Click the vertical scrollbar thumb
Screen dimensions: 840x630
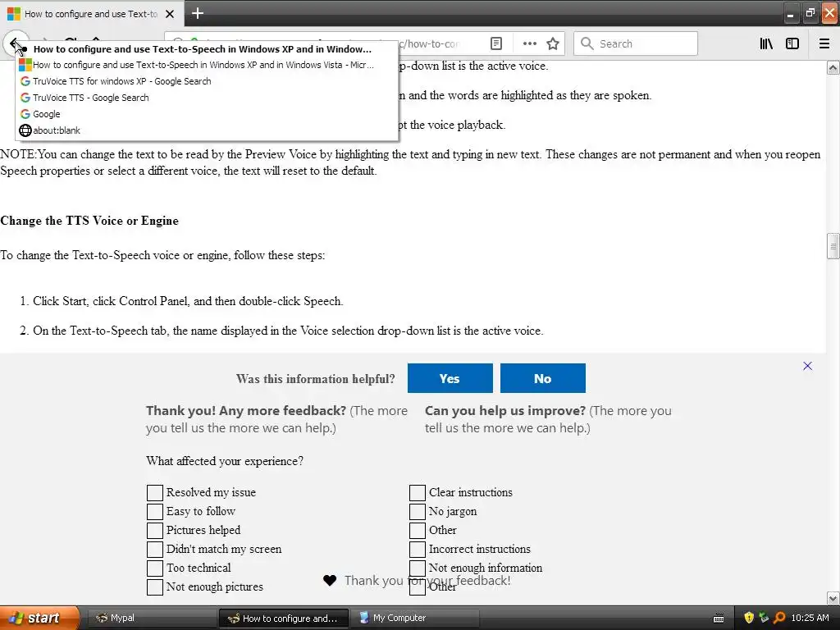833,246
